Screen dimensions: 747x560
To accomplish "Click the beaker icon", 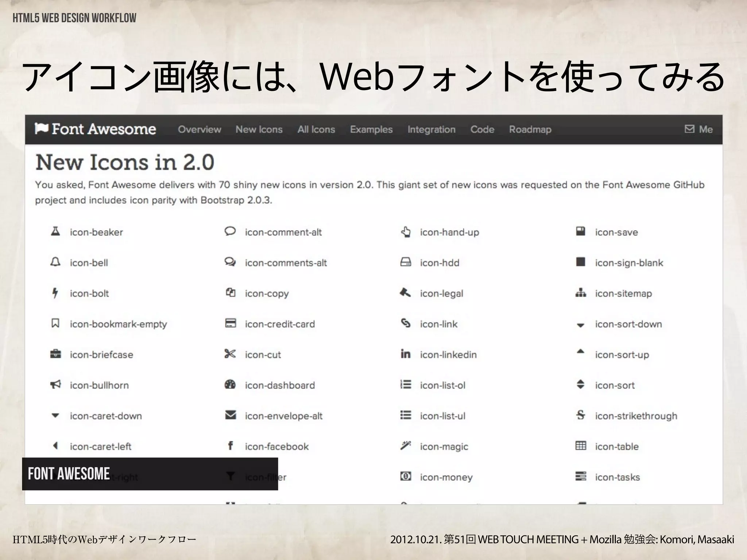I will pyautogui.click(x=55, y=231).
